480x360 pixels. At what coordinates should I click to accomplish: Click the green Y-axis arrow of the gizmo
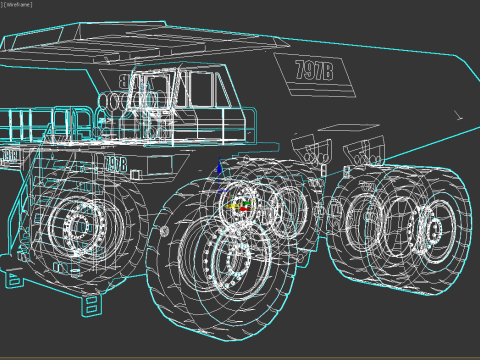pyautogui.click(x=246, y=203)
